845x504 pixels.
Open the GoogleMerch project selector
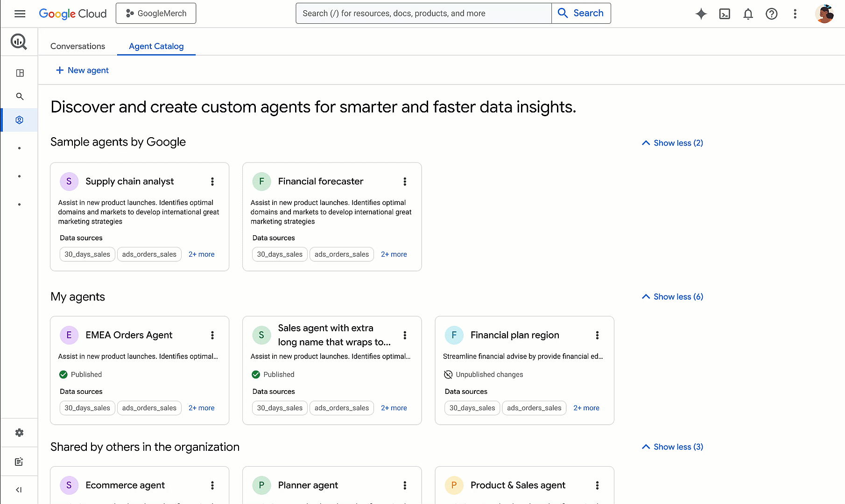point(155,13)
